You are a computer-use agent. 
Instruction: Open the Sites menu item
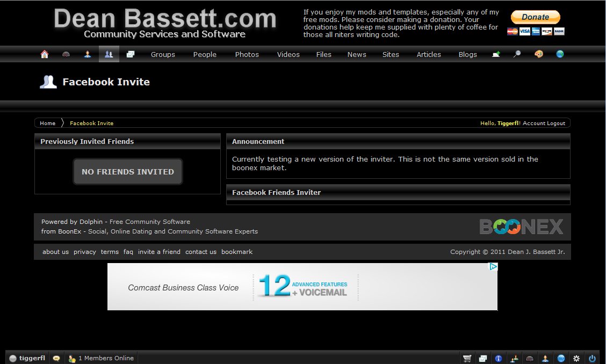point(391,54)
